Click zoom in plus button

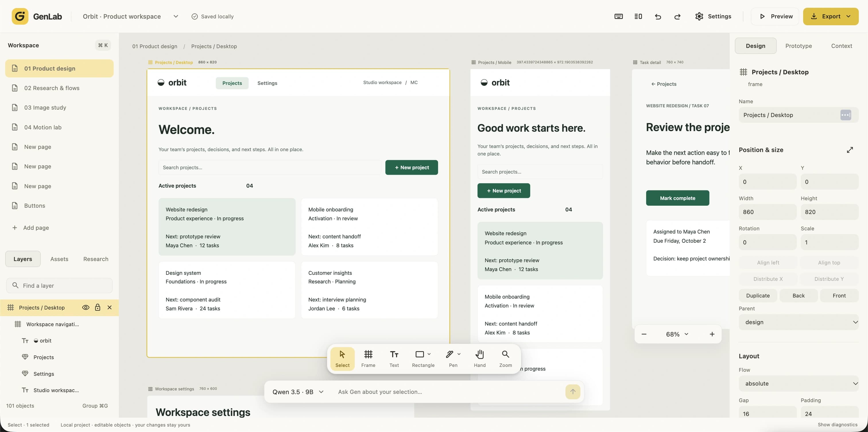(x=712, y=334)
